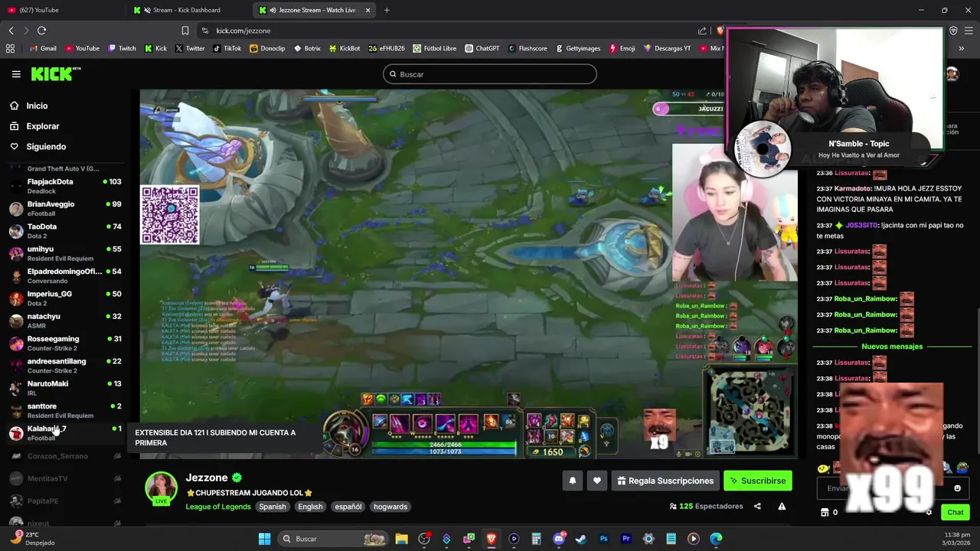Open NarutoMaki IRL channel in sidebar
This screenshot has height=551, width=980.
click(64, 388)
